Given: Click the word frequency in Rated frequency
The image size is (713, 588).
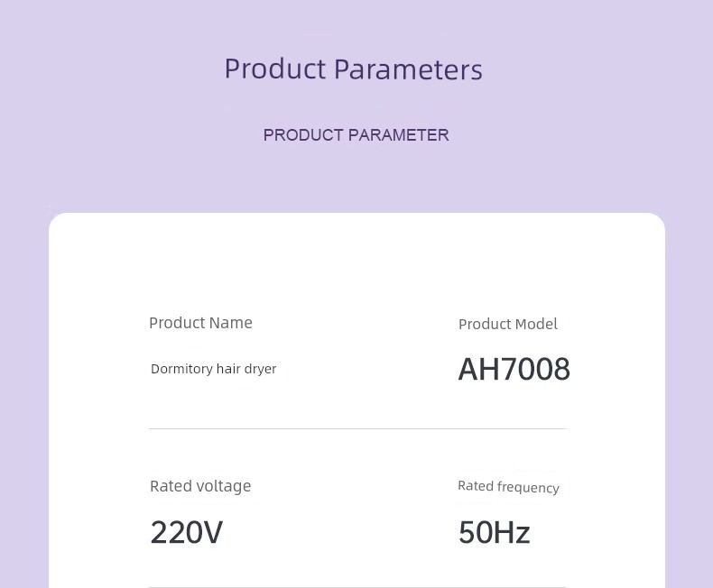Looking at the screenshot, I should click(x=528, y=487).
